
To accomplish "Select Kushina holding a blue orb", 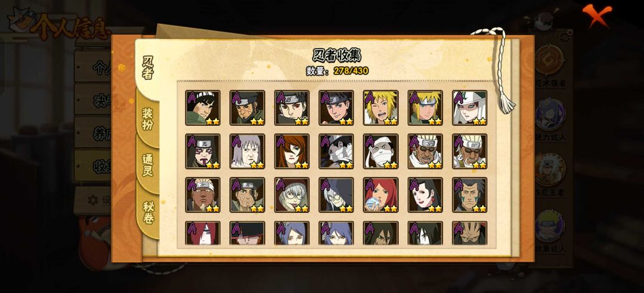I will tap(380, 195).
